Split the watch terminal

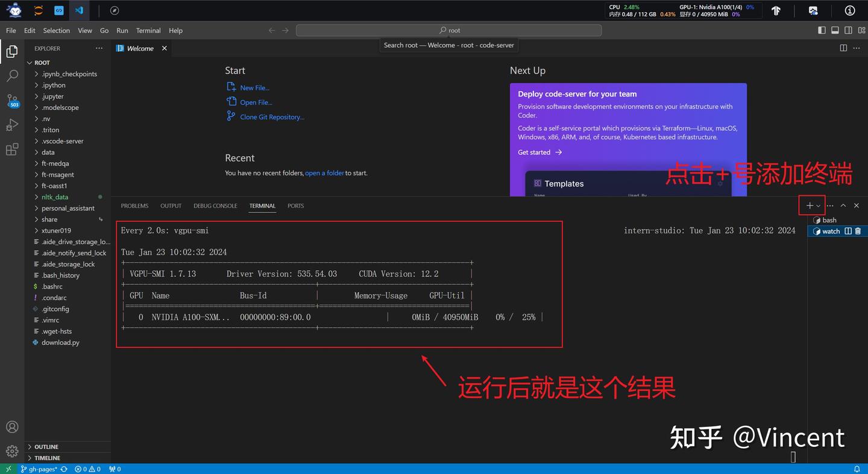click(x=848, y=231)
